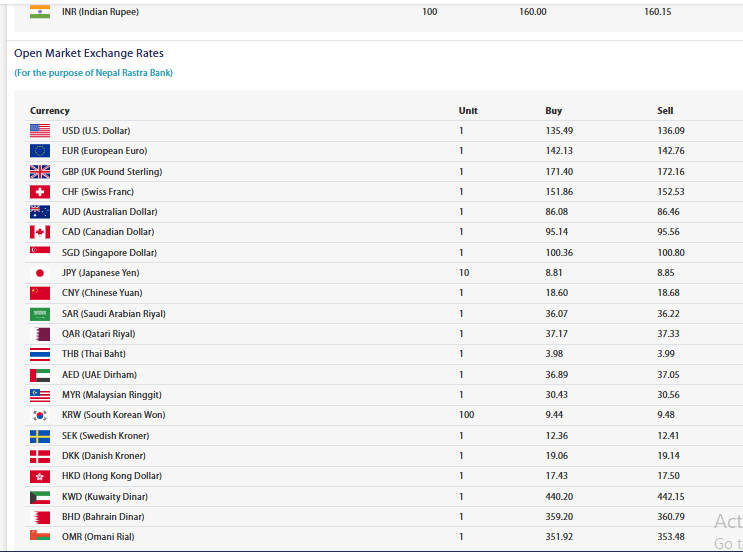The image size is (743, 552).
Task: Click the Swedish flag icon
Action: coord(40,436)
